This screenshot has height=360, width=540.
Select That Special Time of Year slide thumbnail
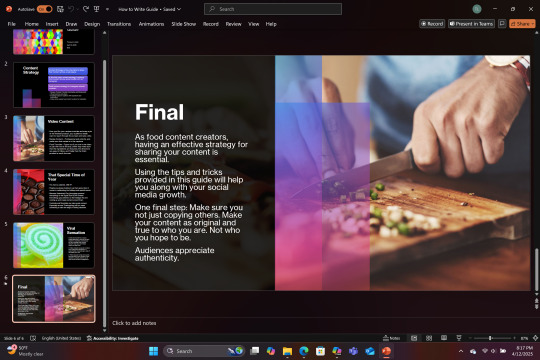click(x=53, y=192)
